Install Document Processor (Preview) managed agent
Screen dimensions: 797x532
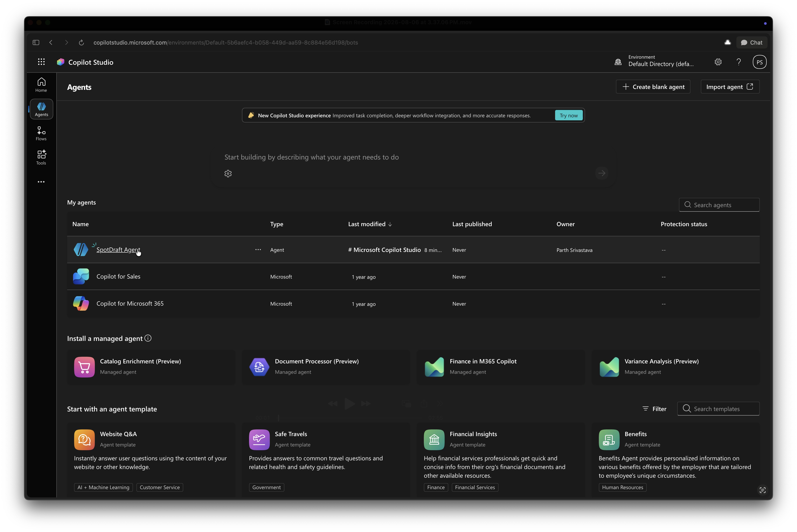326,367
